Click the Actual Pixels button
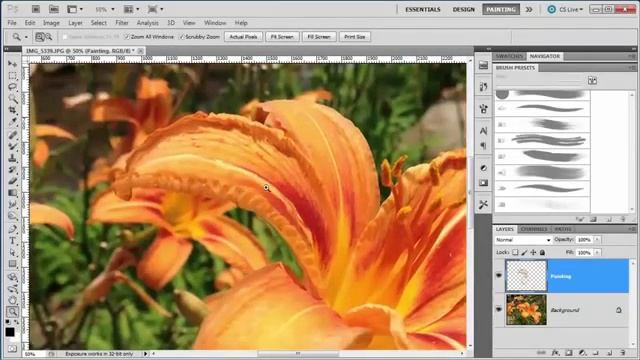 click(243, 37)
